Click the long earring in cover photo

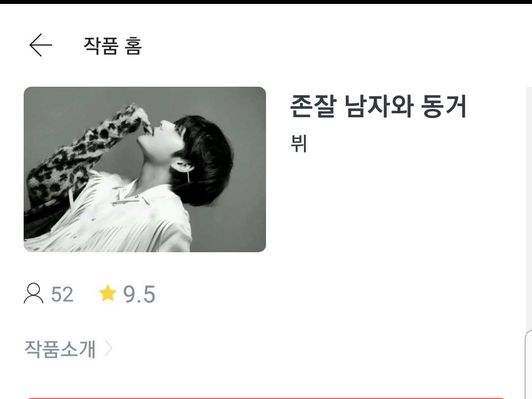point(188,175)
